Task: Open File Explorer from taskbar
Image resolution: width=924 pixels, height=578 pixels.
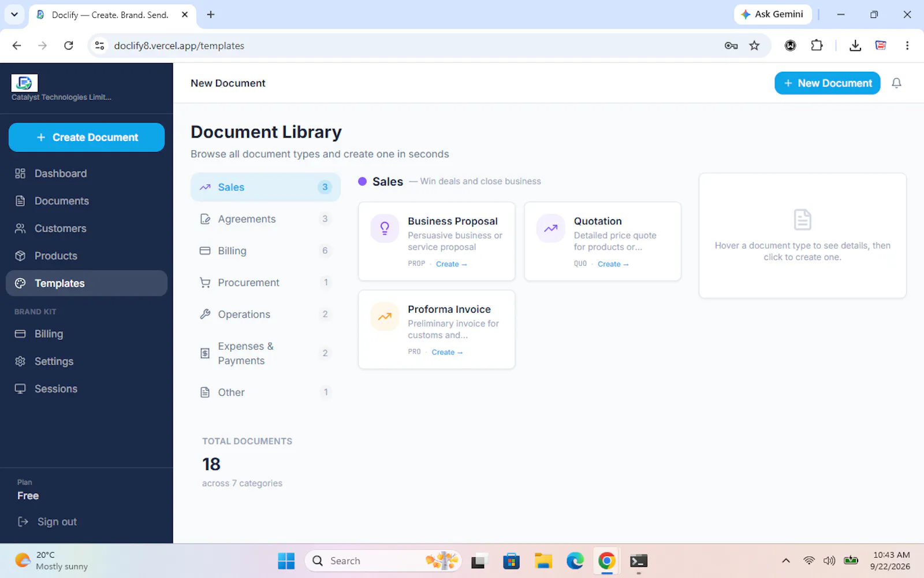Action: (x=543, y=561)
